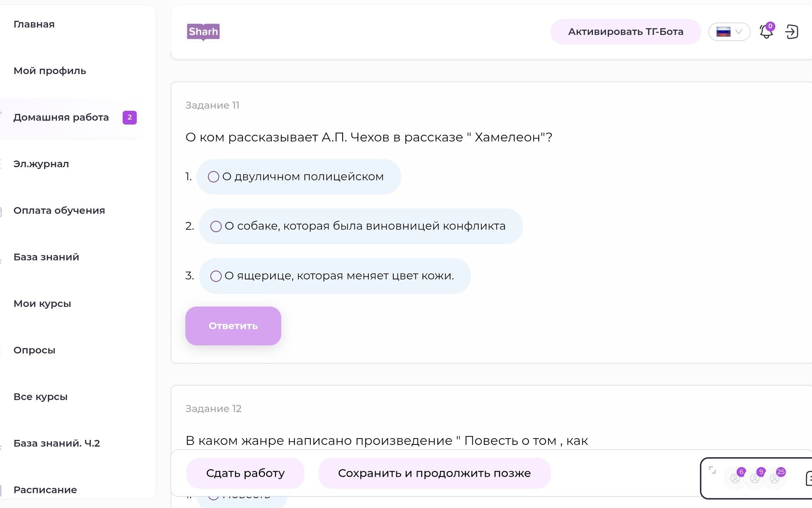Click the user avatar with badge 6
Image resolution: width=812 pixels, height=508 pixels.
(x=735, y=478)
